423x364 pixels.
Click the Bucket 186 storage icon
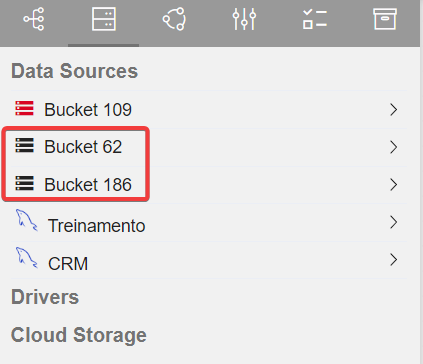(x=24, y=183)
